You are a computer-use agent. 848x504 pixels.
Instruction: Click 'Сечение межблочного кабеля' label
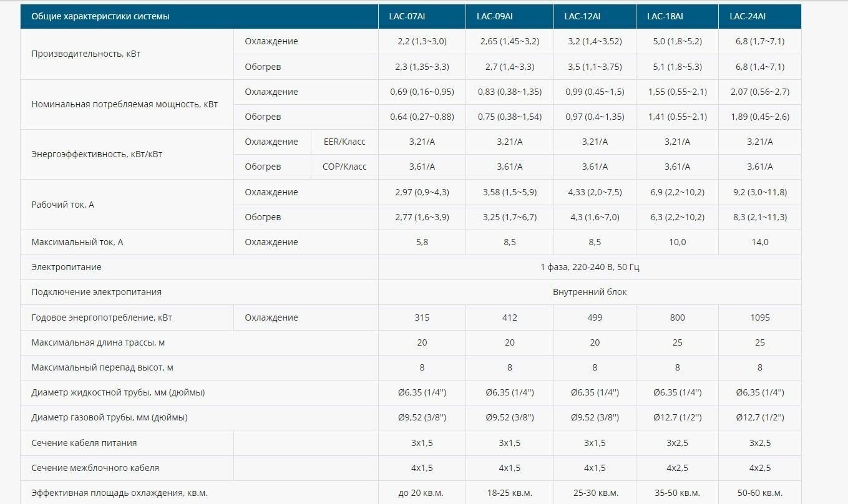click(95, 468)
